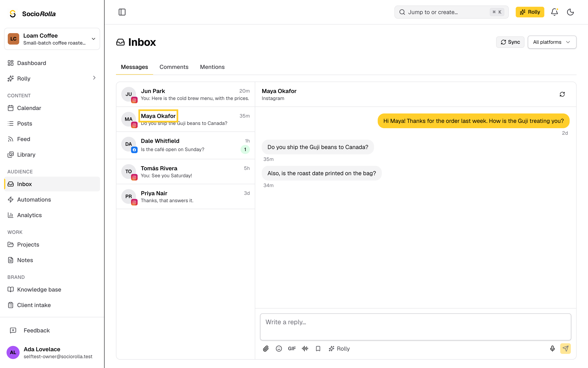The image size is (588, 368).
Task: Open the Jun Park conversation
Action: point(186,94)
